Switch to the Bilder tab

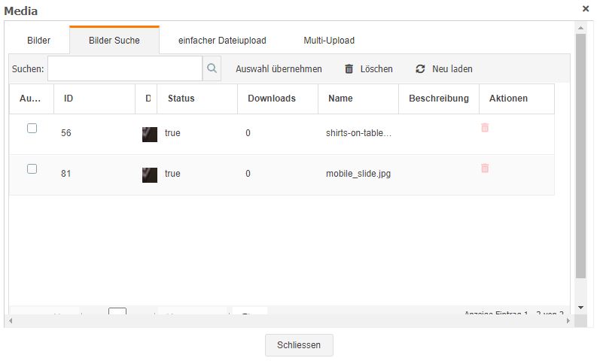click(39, 41)
